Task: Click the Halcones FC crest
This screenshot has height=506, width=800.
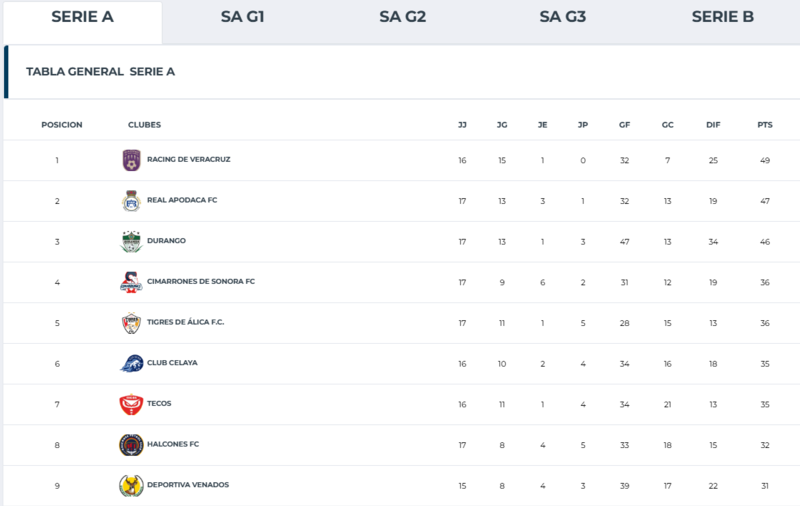Action: pyautogui.click(x=131, y=445)
